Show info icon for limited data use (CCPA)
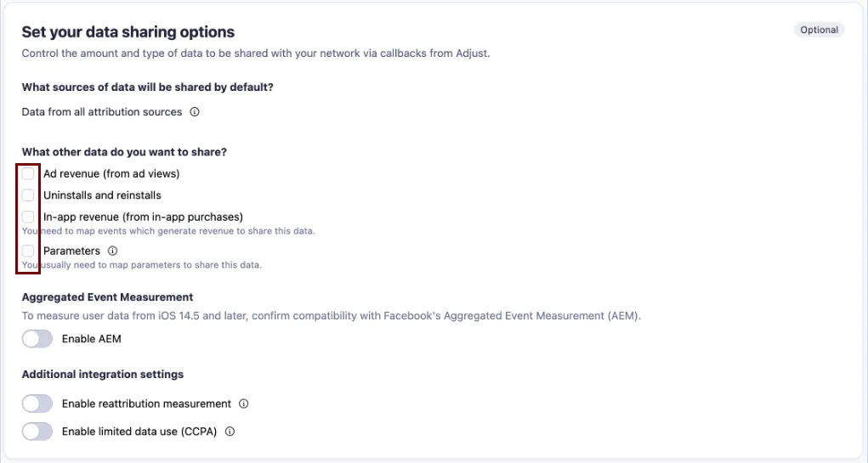Image resolution: width=868 pixels, height=463 pixels. coord(230,432)
